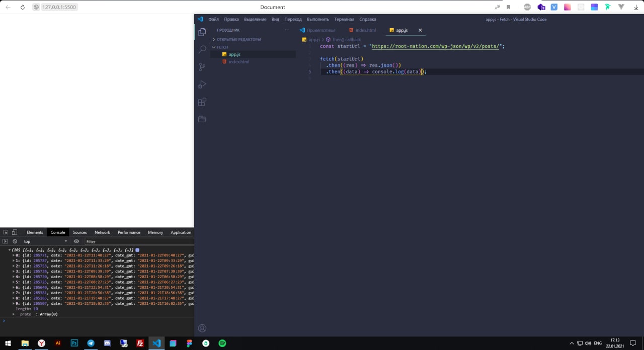Expand the __proto__ Array(0) entry
Screen dimensions: 644x350
[x=14, y=314]
